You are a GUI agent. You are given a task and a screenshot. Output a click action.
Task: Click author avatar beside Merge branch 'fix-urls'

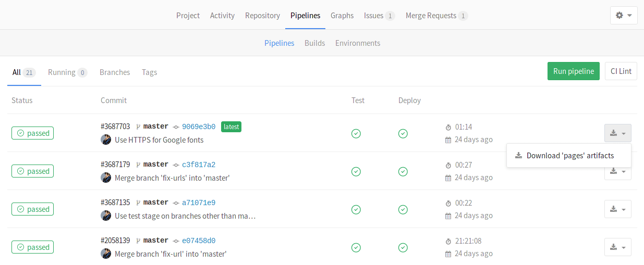[106, 178]
